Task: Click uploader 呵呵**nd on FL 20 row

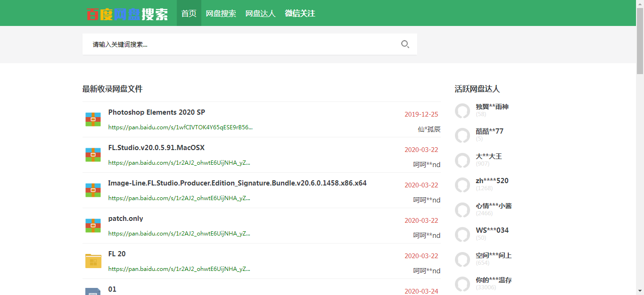Action: point(427,271)
